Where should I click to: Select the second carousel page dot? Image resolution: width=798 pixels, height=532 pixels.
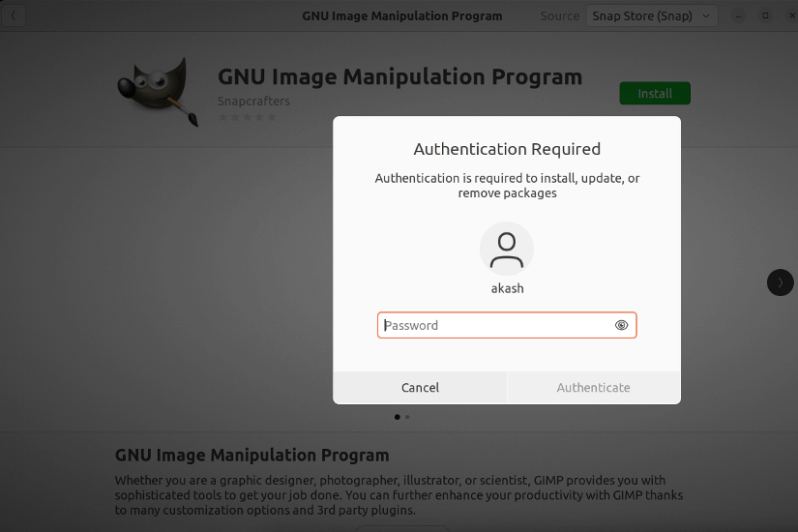407,417
